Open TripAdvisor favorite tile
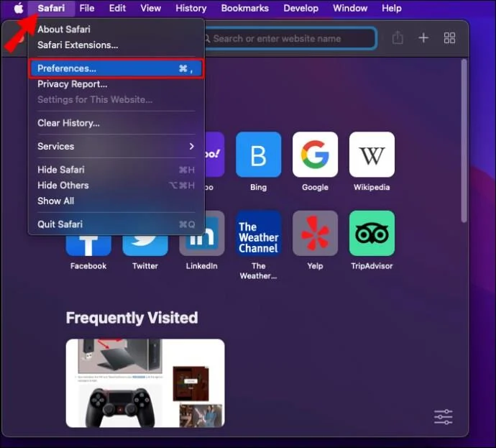This screenshot has height=448, width=496. [x=372, y=233]
